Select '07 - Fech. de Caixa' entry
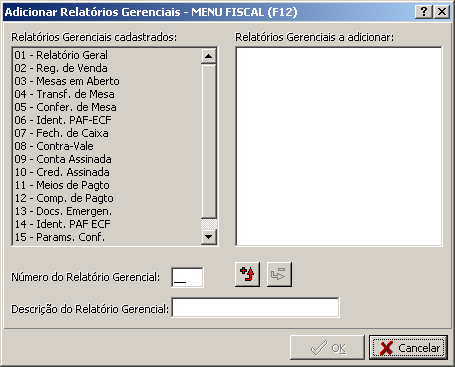455x367 pixels. (107, 133)
